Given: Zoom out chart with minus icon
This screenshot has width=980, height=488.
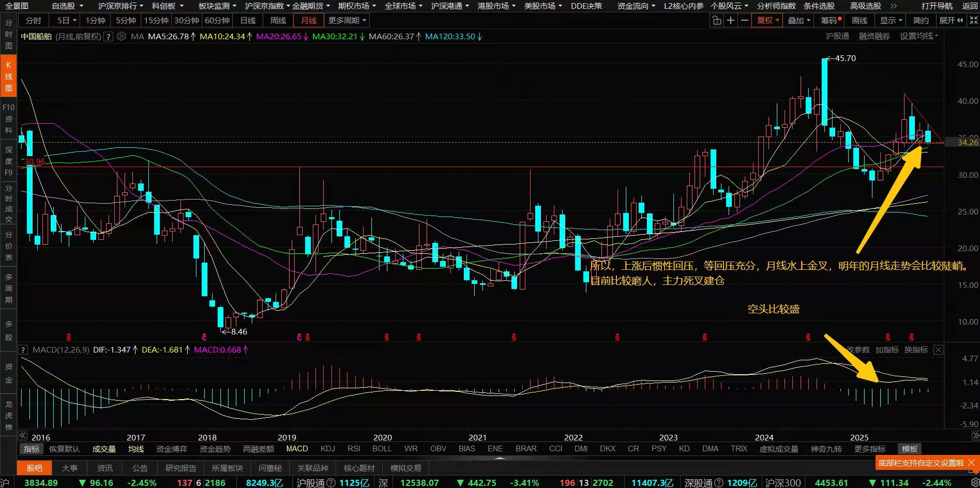Looking at the screenshot, I should pos(745,21).
